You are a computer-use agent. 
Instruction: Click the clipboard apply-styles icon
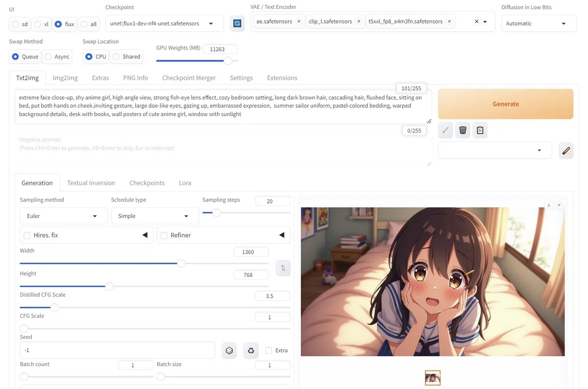coord(480,130)
